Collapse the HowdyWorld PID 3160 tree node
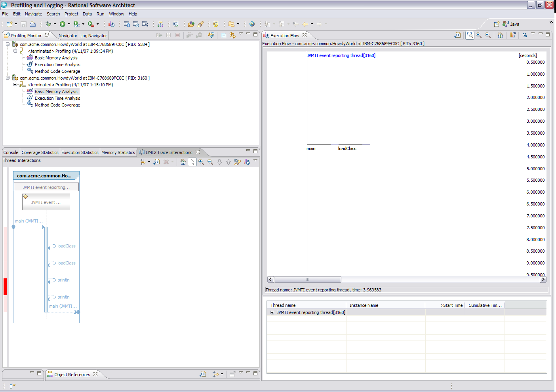 point(8,78)
